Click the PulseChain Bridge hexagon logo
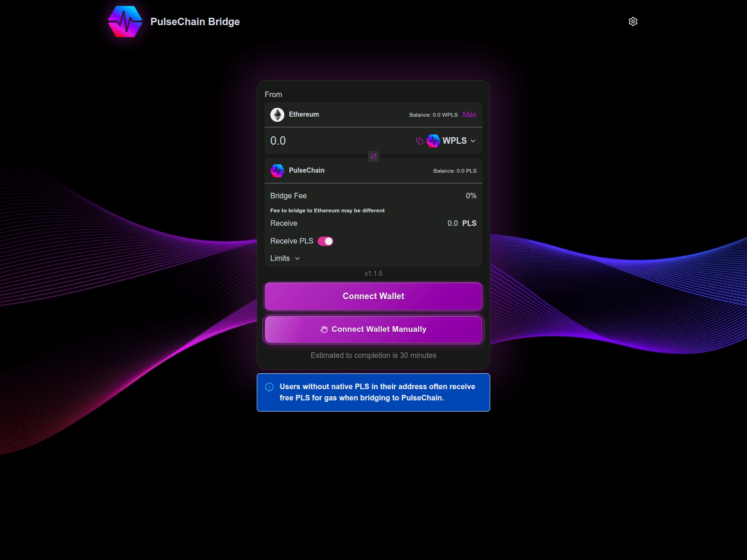 click(x=125, y=21)
